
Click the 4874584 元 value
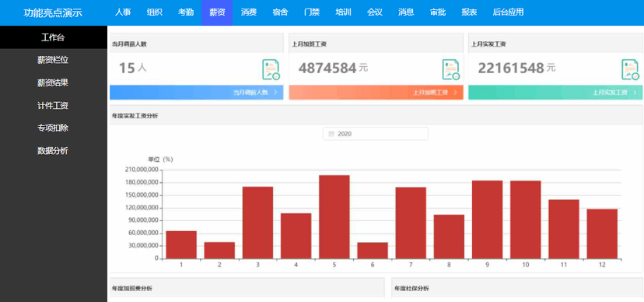[333, 68]
